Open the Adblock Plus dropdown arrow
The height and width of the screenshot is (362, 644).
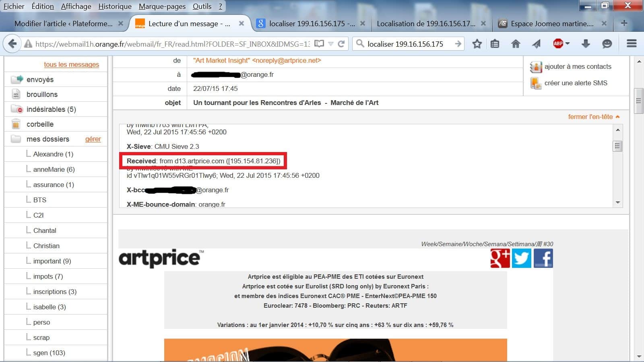click(x=568, y=43)
